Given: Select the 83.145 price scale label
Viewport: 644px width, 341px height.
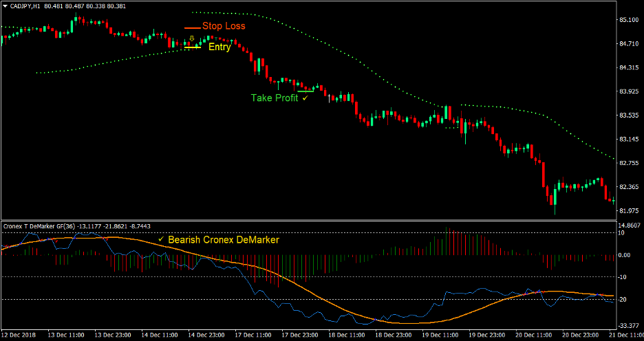Looking at the screenshot, I should (x=629, y=139).
